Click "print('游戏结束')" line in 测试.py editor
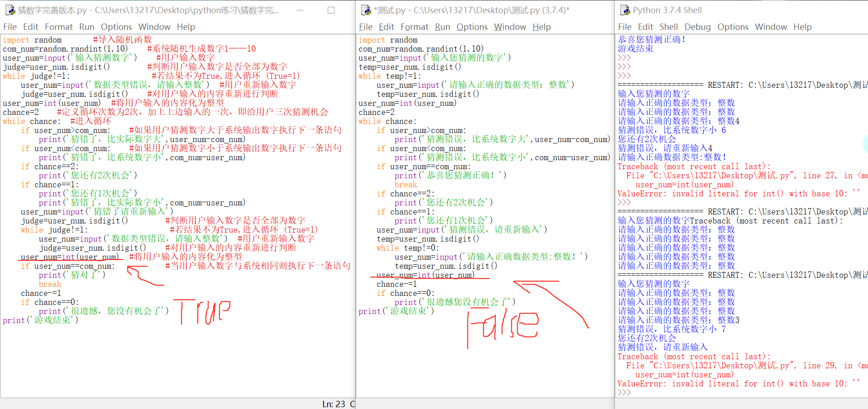 [396, 311]
